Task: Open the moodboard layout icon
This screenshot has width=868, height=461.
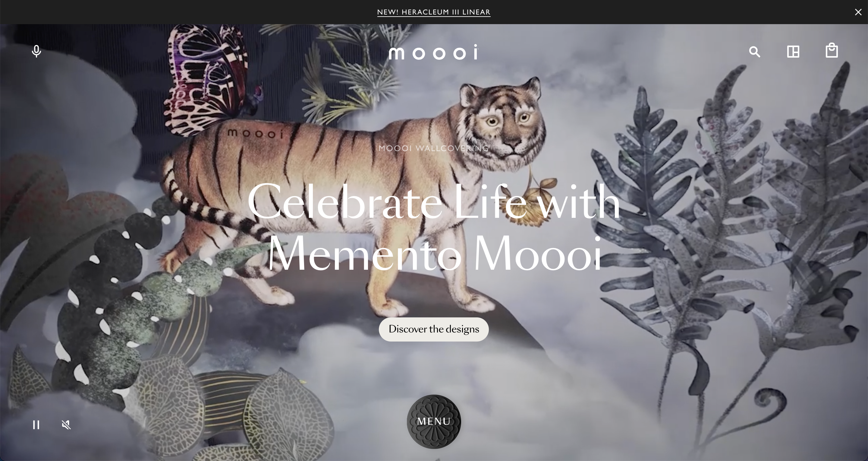Action: (793, 52)
